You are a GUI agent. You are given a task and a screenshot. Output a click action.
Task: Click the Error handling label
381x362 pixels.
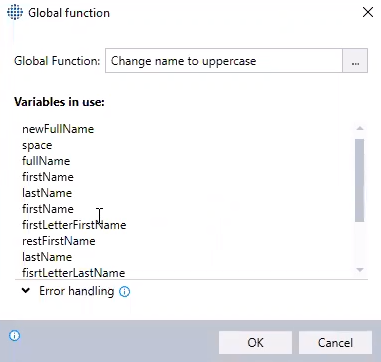tap(77, 291)
